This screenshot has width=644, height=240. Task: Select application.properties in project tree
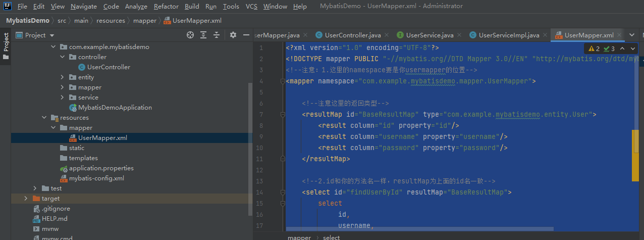tap(101, 168)
